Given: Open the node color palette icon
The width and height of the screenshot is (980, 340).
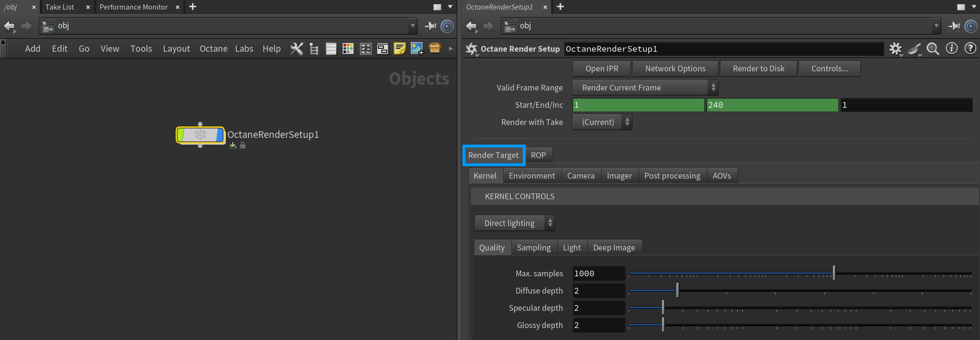Looking at the screenshot, I should [348, 49].
